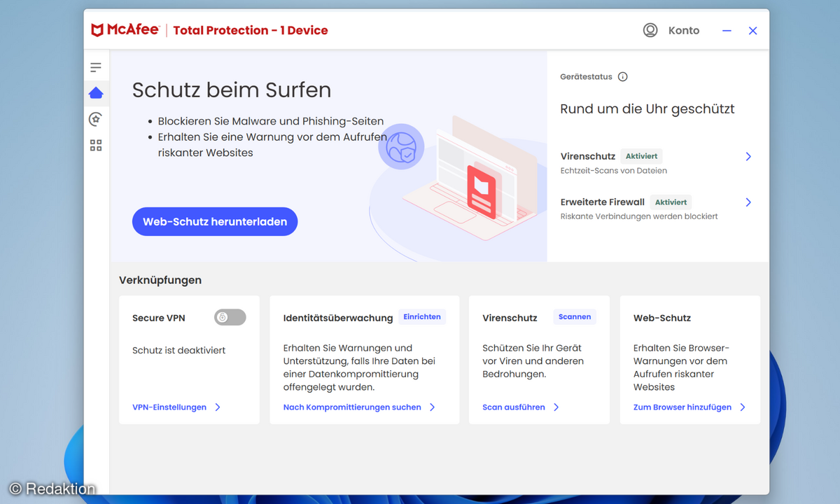
Task: Expand Erweiterte Firewall details arrow
Action: [x=748, y=202]
